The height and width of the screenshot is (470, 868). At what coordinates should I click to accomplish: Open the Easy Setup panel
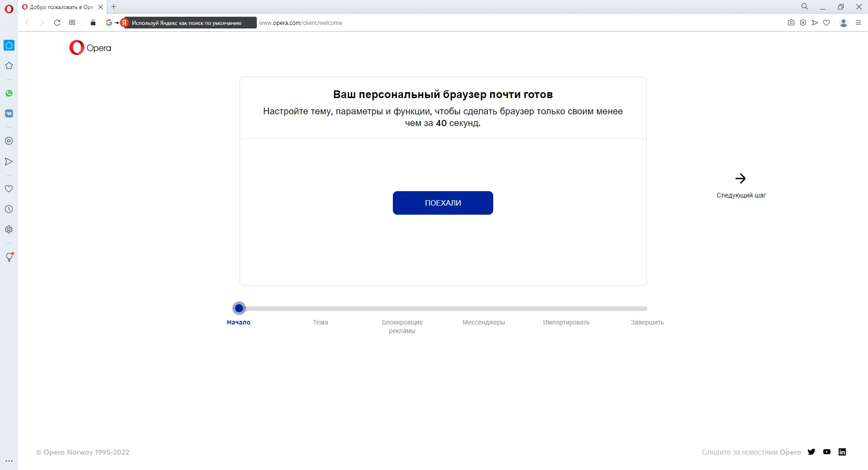[859, 23]
